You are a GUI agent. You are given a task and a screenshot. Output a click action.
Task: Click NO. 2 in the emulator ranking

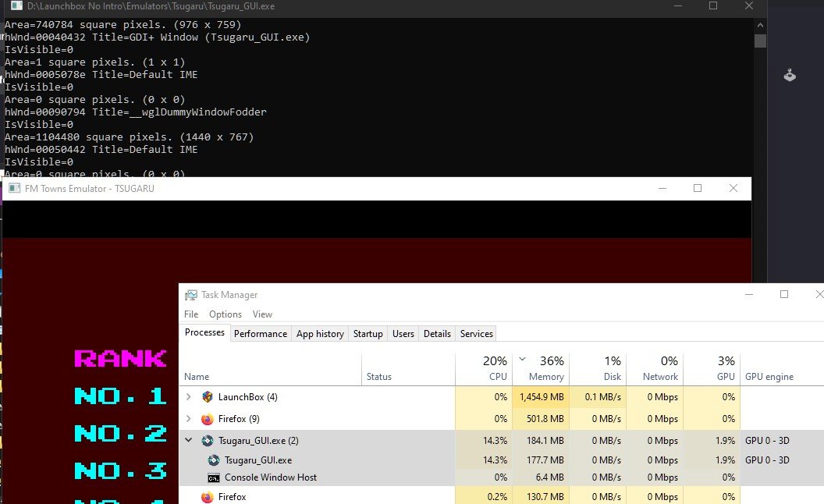point(120,434)
